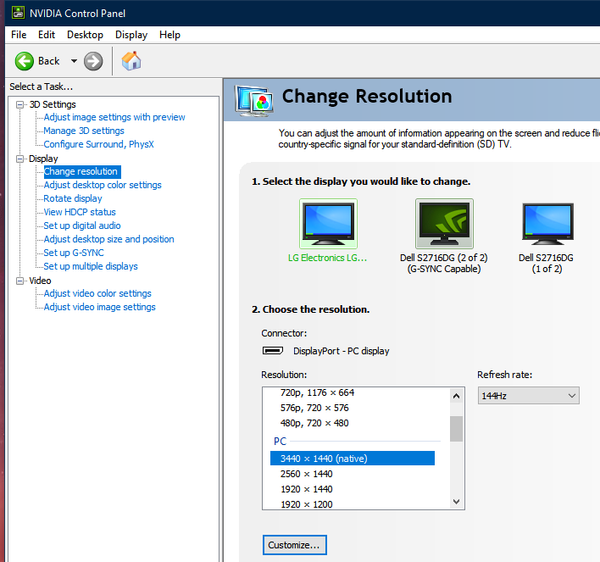Select Change resolution in task tree
The width and height of the screenshot is (600, 562).
coord(82,171)
